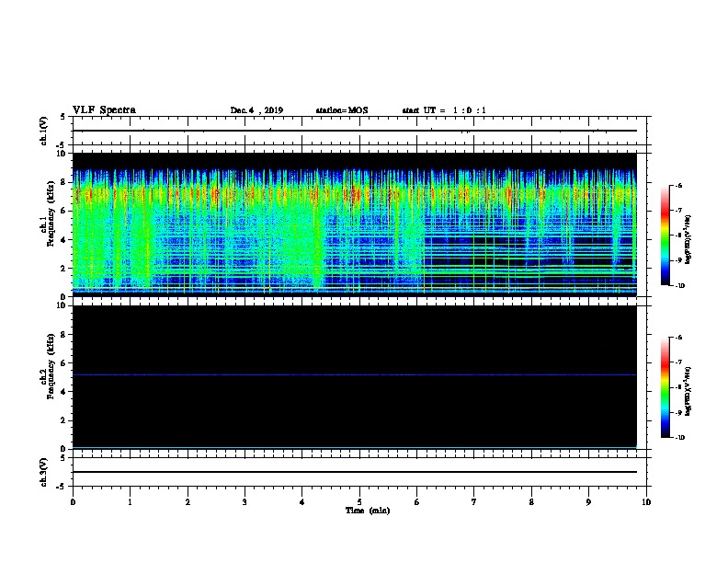Click time axis tick label "1"

pyautogui.click(x=130, y=502)
